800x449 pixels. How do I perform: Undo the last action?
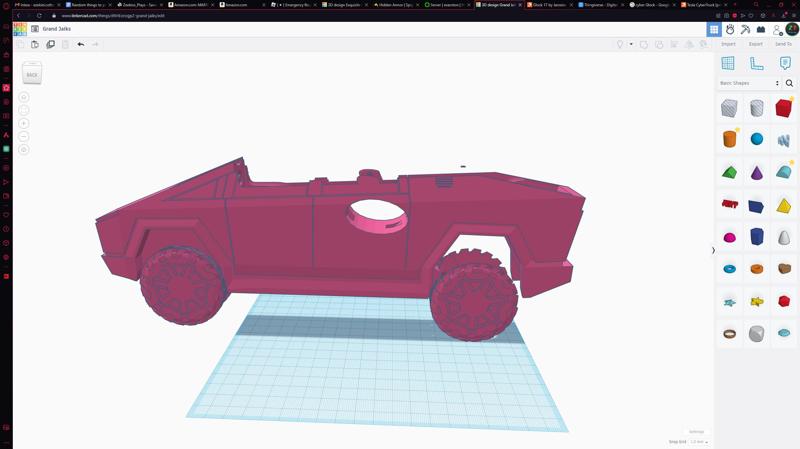81,44
